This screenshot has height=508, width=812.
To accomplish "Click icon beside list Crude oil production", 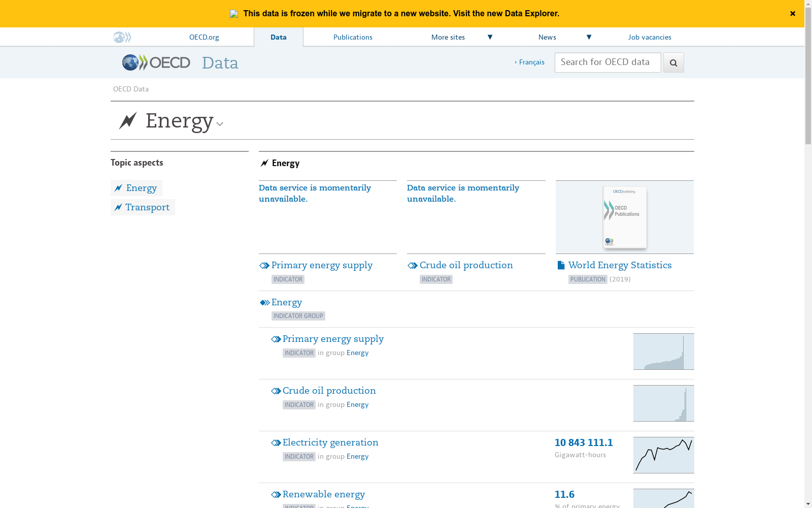I will point(276,391).
